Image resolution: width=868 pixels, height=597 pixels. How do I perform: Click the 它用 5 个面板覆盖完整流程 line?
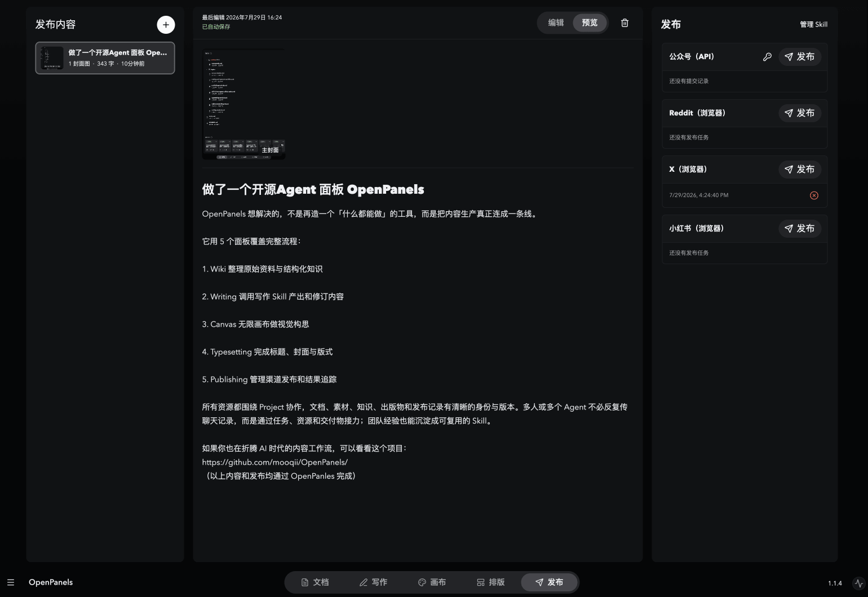(251, 242)
